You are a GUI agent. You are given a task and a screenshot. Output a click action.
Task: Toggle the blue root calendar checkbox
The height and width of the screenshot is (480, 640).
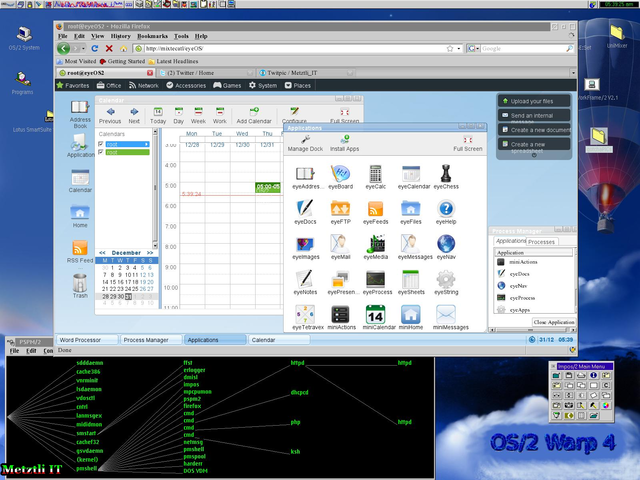click(x=101, y=144)
